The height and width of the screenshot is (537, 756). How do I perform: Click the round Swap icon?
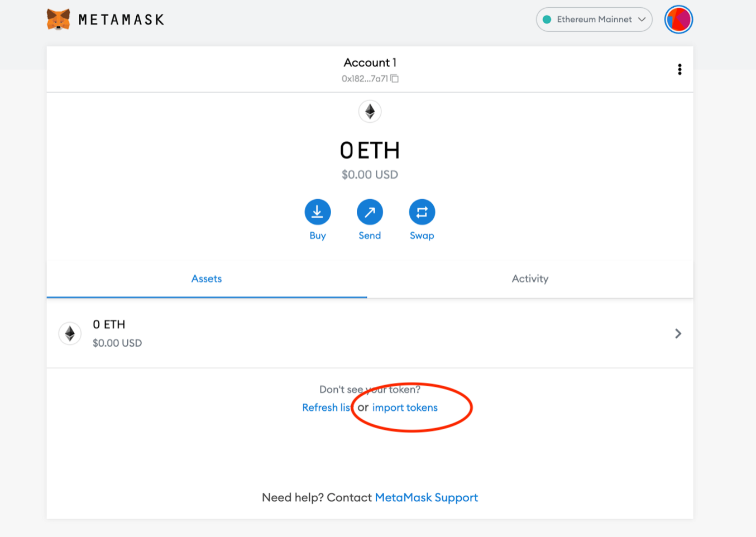(422, 212)
